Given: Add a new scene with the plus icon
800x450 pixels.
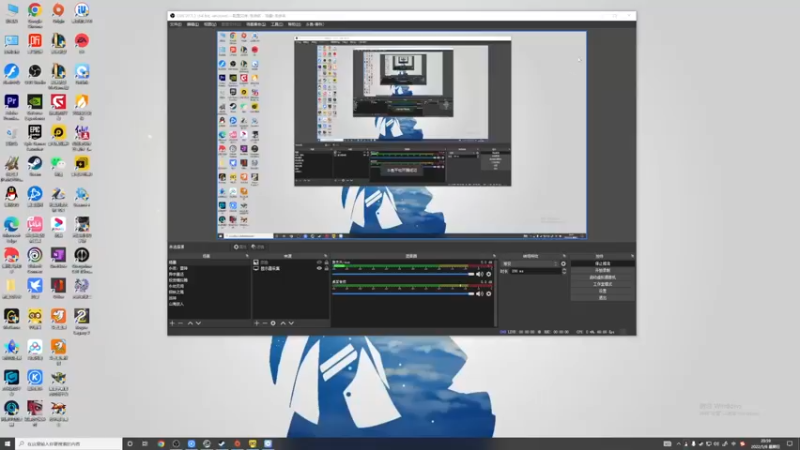Looking at the screenshot, I should tap(172, 323).
